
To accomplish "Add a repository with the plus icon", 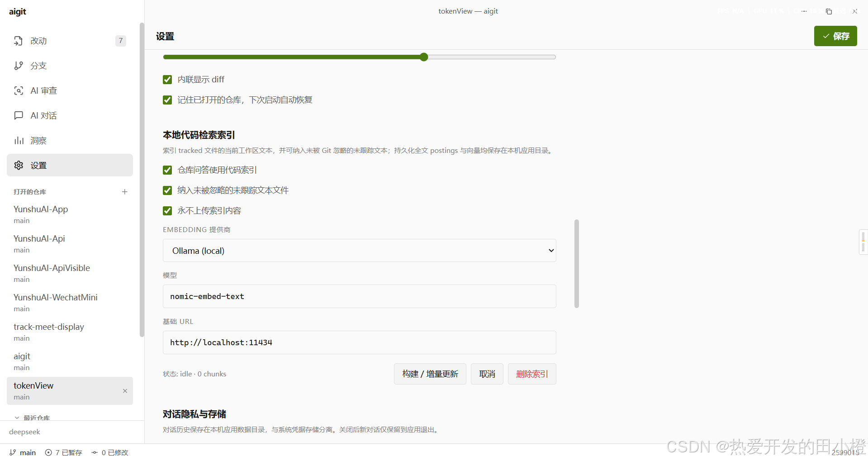I will click(x=125, y=192).
